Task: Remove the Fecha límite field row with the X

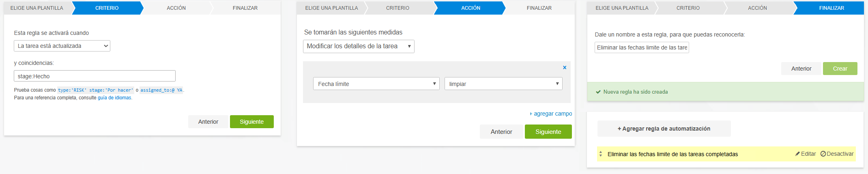Action: [x=564, y=68]
